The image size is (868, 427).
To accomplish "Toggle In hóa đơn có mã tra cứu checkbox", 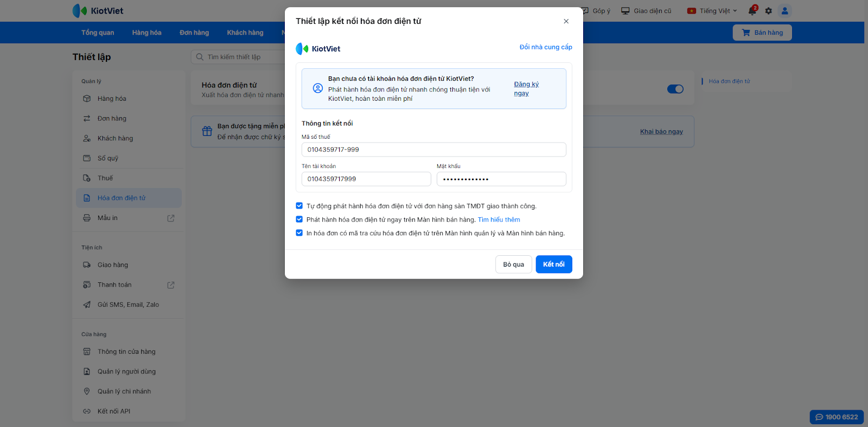I will coord(299,233).
